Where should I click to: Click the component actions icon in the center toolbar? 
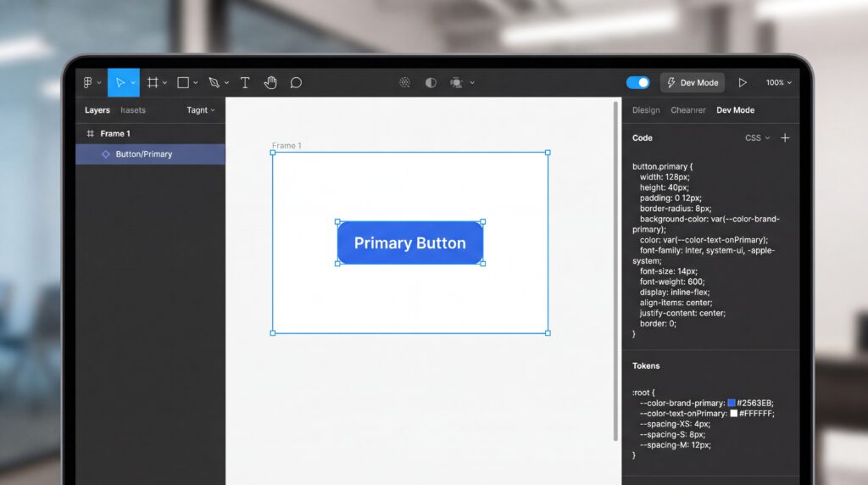(404, 82)
